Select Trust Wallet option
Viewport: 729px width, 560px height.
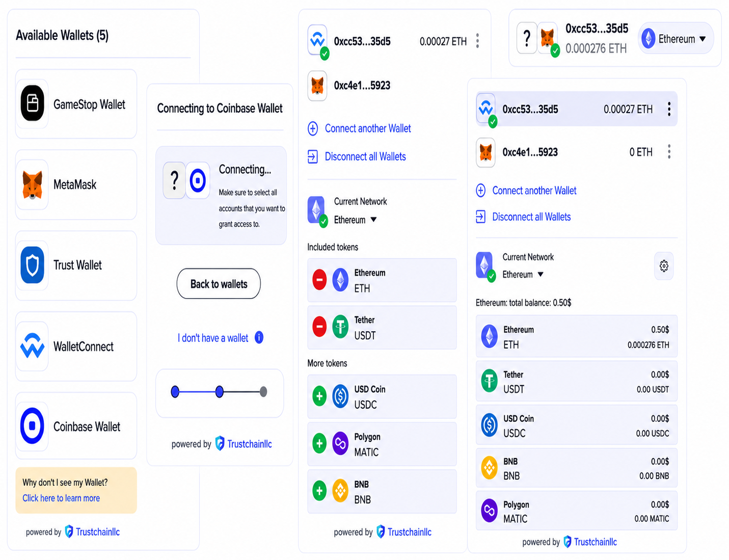click(76, 265)
